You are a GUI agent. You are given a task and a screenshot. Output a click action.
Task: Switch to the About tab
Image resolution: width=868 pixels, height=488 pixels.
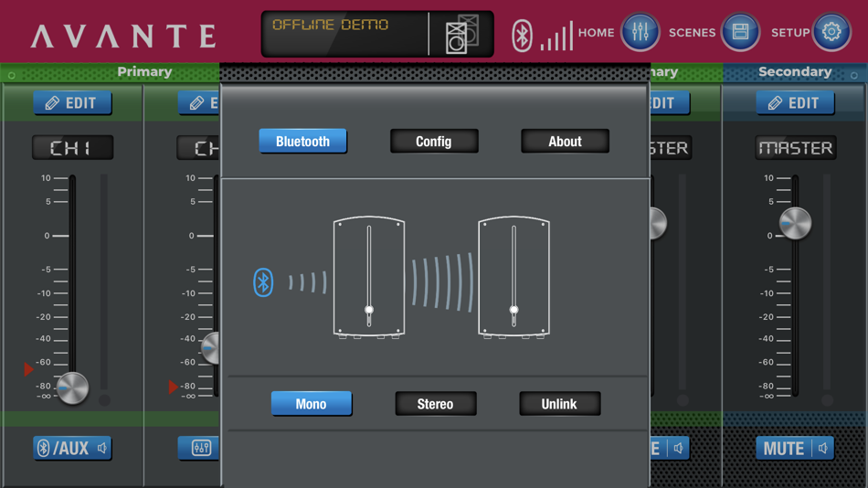click(565, 142)
